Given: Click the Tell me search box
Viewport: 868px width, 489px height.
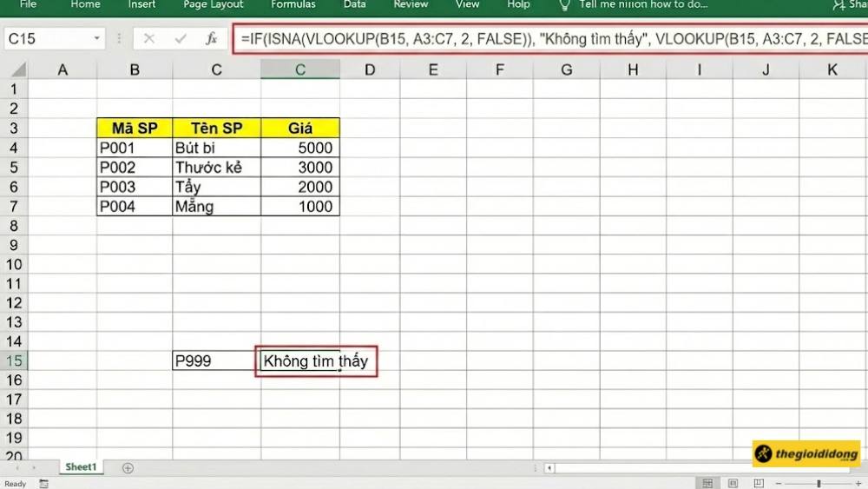Looking at the screenshot, I should tap(642, 4).
